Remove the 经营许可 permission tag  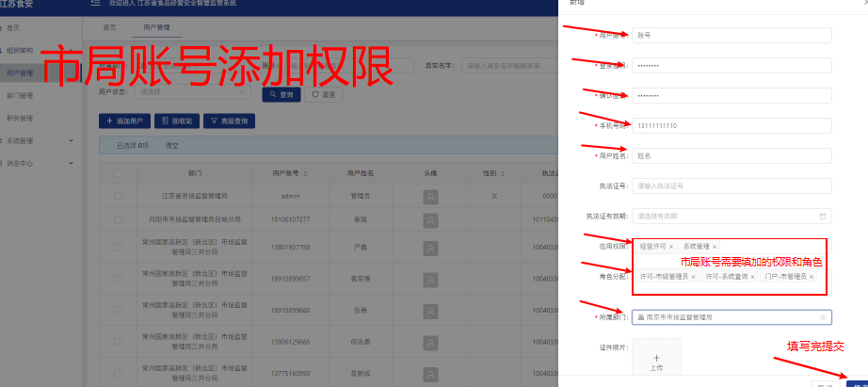[671, 247]
